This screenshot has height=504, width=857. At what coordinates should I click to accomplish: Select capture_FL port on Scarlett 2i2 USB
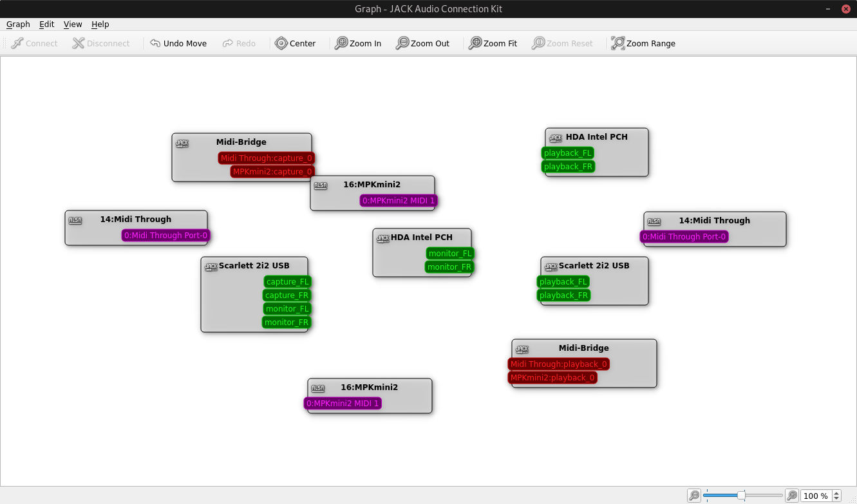coord(287,282)
